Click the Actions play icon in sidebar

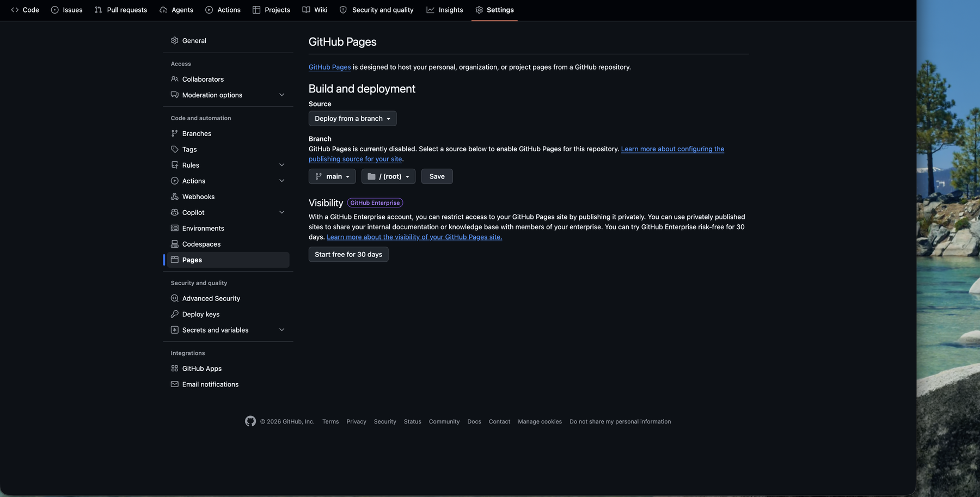175,181
